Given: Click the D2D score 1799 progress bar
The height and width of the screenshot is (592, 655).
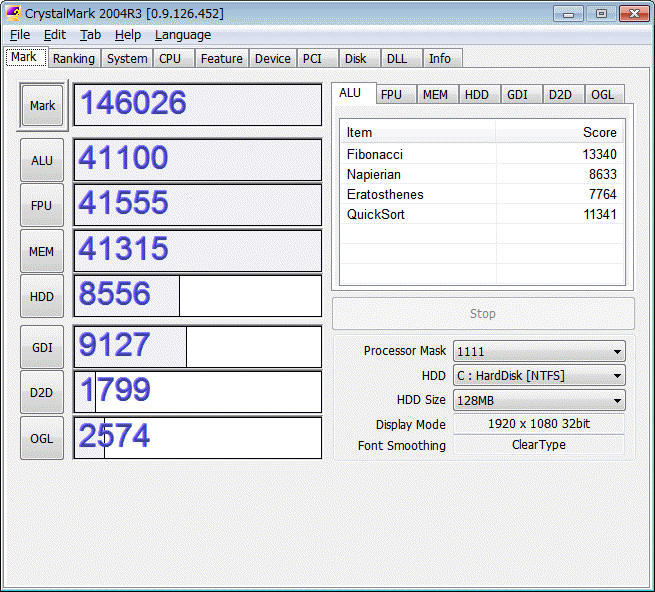Looking at the screenshot, I should (198, 392).
